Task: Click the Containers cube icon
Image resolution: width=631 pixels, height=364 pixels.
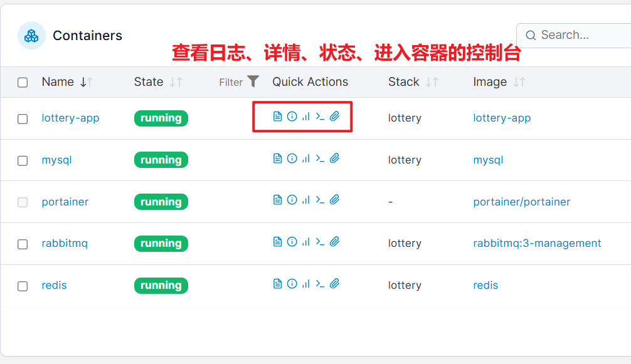Action: (31, 36)
